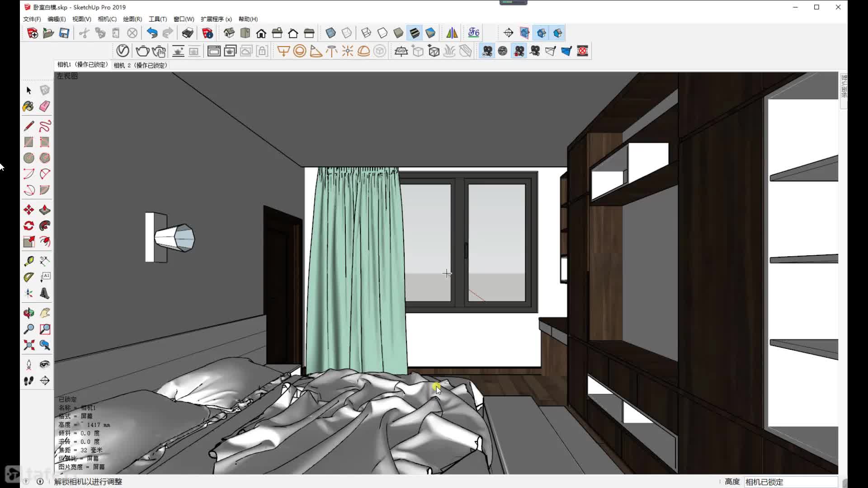Image resolution: width=868 pixels, height=488 pixels.
Task: Switch to 相机 2 scene tab
Action: pos(141,65)
